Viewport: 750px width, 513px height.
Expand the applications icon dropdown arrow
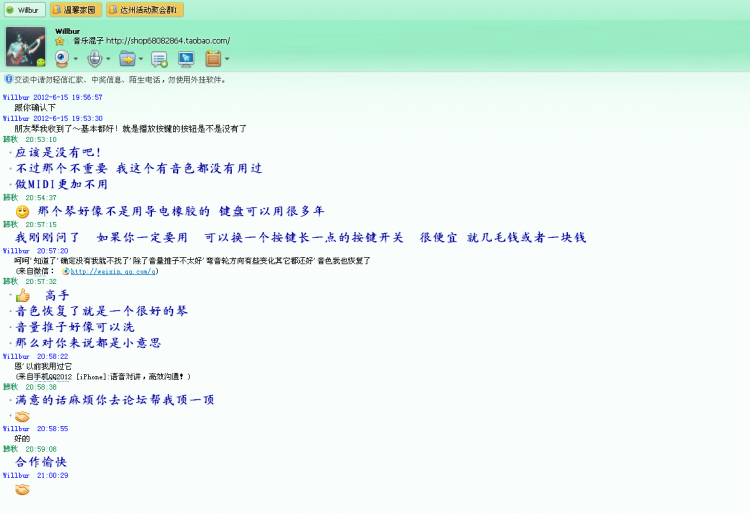[x=227, y=59]
